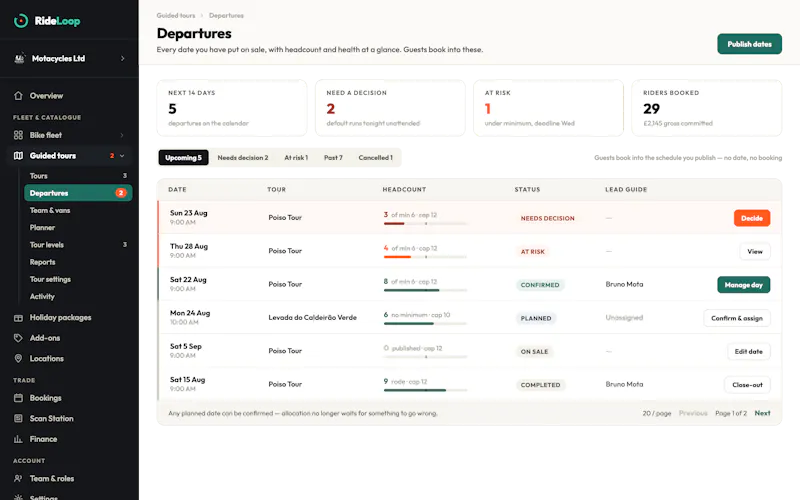800x500 pixels.
Task: Expand the Bike fleet submenu chevron
Action: click(122, 135)
